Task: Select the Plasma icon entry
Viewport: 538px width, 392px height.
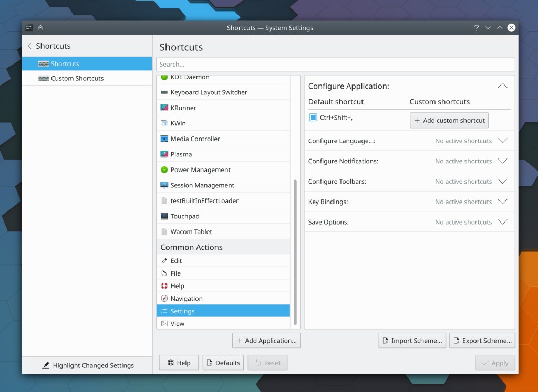Action: coord(164,154)
